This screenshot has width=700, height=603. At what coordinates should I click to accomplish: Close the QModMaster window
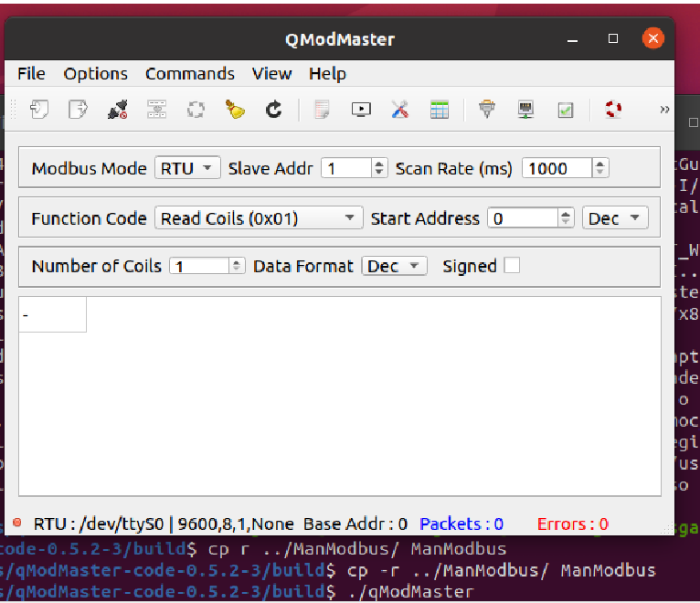point(653,38)
